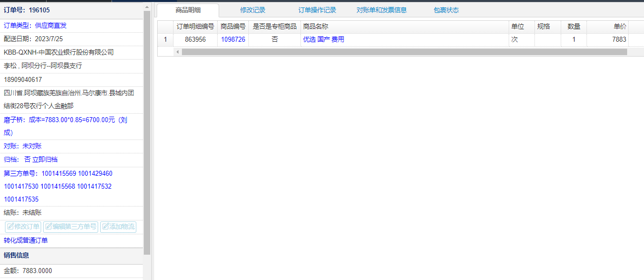Click the quantity cell 1
Image resolution: width=644 pixels, height=280 pixels.
point(574,39)
